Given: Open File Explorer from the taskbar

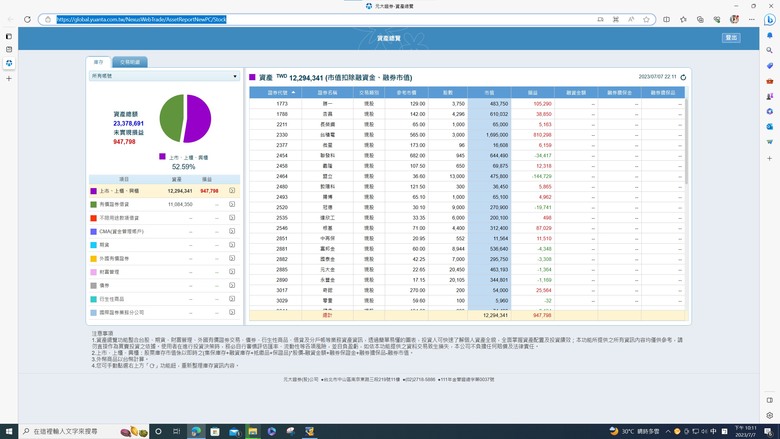Looking at the screenshot, I should (x=253, y=431).
